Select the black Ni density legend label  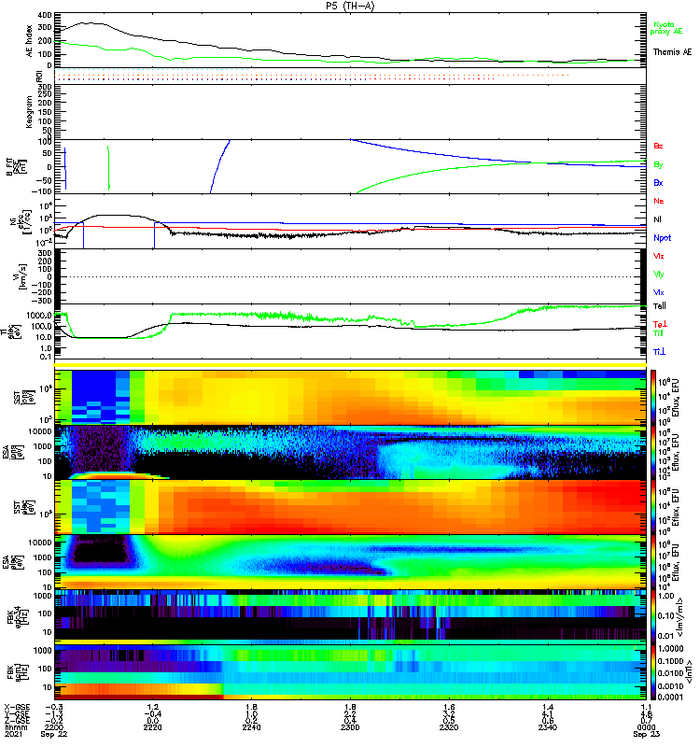tap(658, 219)
